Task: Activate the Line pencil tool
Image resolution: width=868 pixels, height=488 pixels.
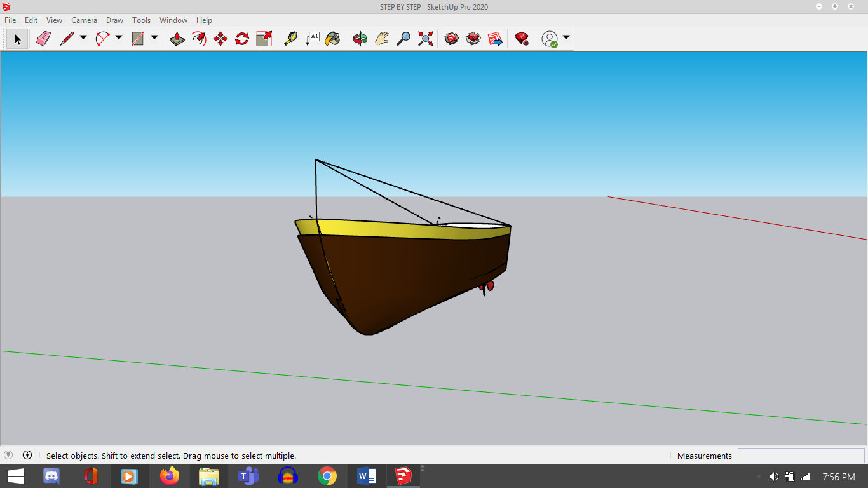Action: coord(67,39)
